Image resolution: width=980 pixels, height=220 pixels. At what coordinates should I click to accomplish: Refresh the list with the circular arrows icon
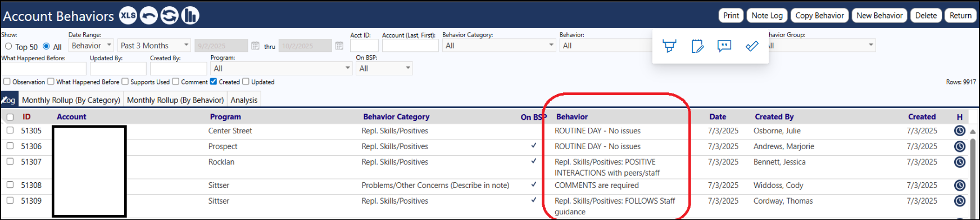point(169,15)
